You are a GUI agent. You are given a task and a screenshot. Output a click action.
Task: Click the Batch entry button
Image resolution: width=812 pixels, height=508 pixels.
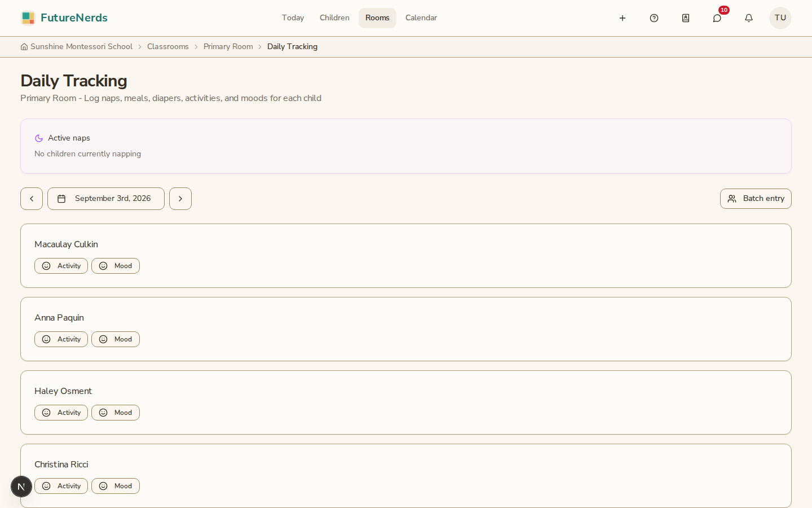click(x=756, y=199)
